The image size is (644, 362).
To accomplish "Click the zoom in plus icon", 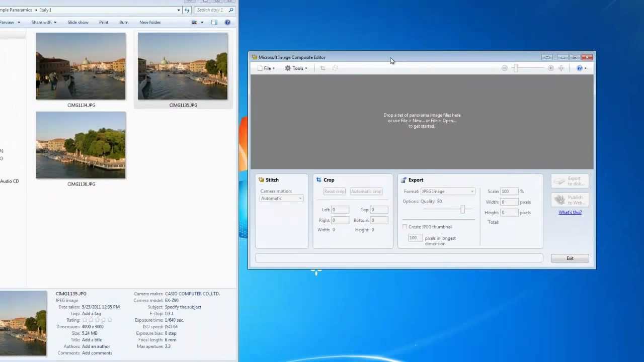I will point(550,68).
